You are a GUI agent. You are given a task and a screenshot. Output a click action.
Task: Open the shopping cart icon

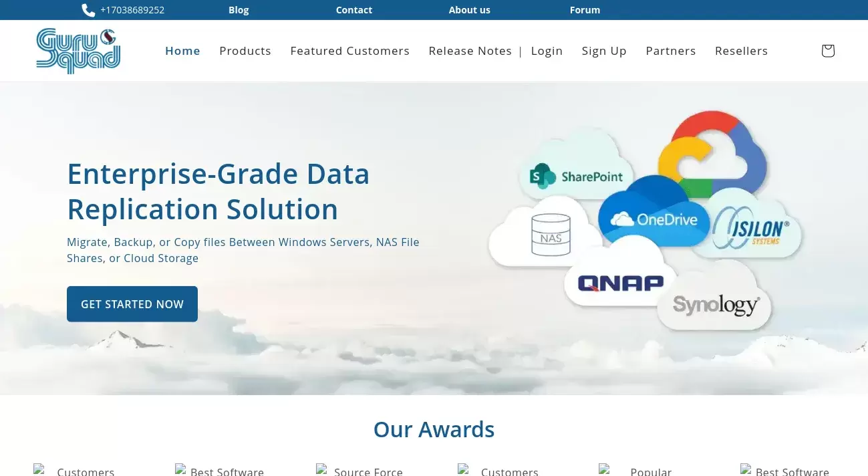click(828, 51)
